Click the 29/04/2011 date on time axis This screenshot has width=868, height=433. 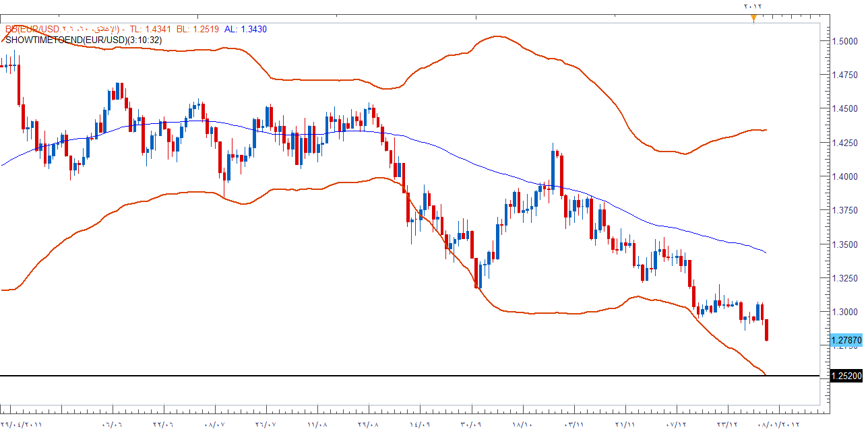(22, 424)
